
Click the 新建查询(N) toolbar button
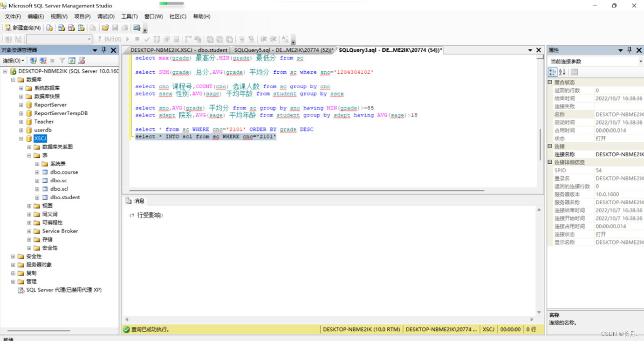[22, 28]
